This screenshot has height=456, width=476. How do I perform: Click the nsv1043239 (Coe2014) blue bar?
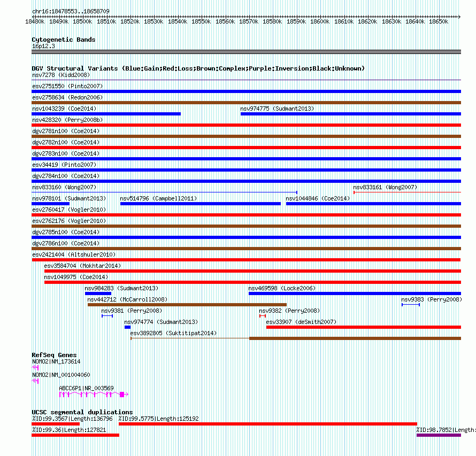pos(106,114)
